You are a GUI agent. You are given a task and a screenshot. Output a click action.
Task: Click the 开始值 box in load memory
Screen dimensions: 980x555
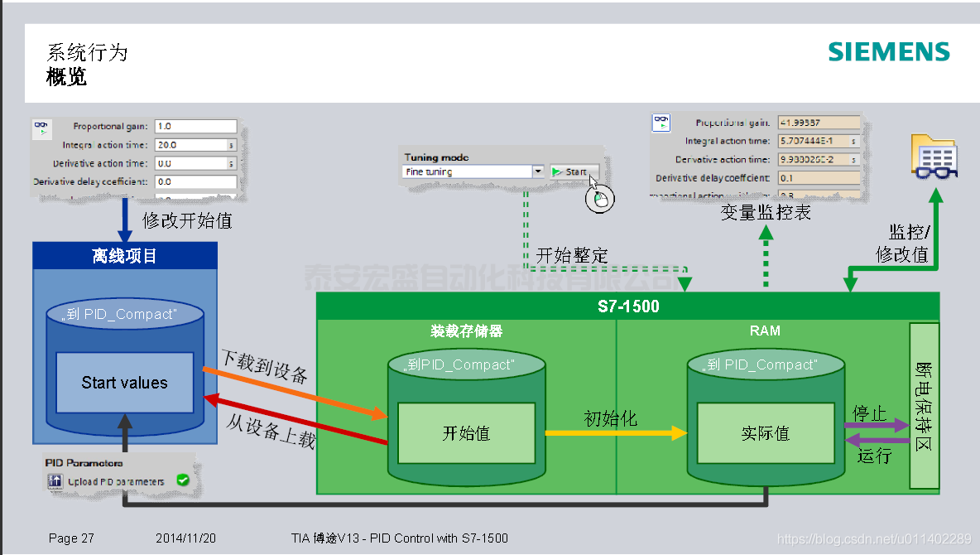pos(466,433)
